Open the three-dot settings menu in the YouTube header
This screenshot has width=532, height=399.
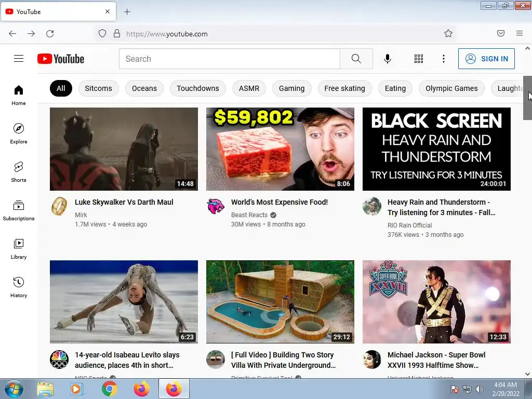(x=444, y=59)
